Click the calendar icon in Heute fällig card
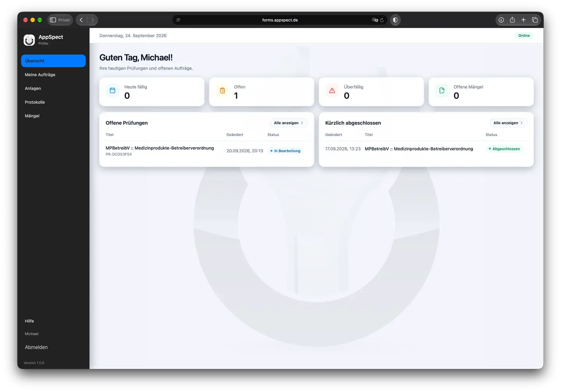561x392 pixels. (113, 90)
